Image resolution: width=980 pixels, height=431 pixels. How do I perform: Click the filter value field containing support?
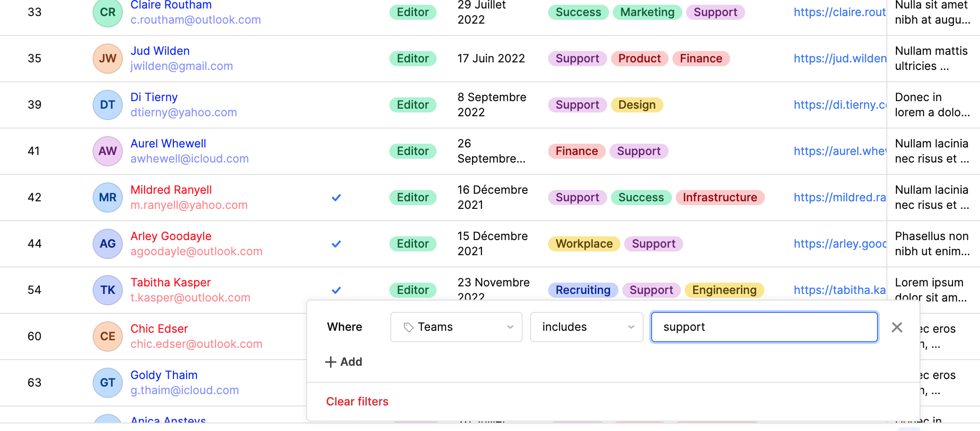click(x=764, y=327)
